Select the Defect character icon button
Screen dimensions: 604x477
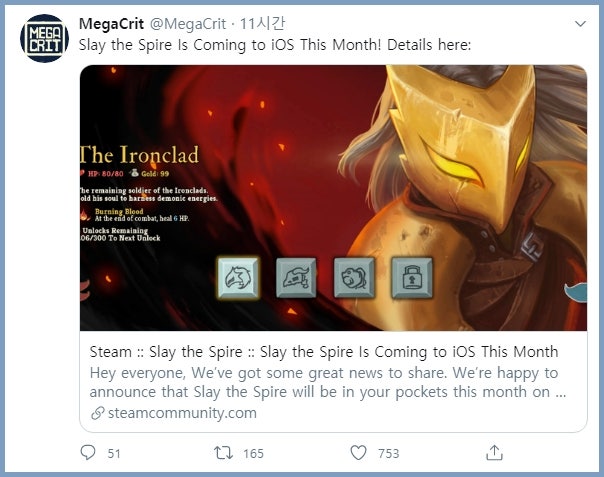354,278
